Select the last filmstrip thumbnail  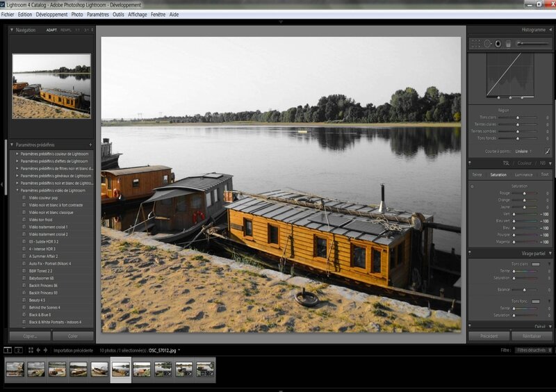click(205, 369)
